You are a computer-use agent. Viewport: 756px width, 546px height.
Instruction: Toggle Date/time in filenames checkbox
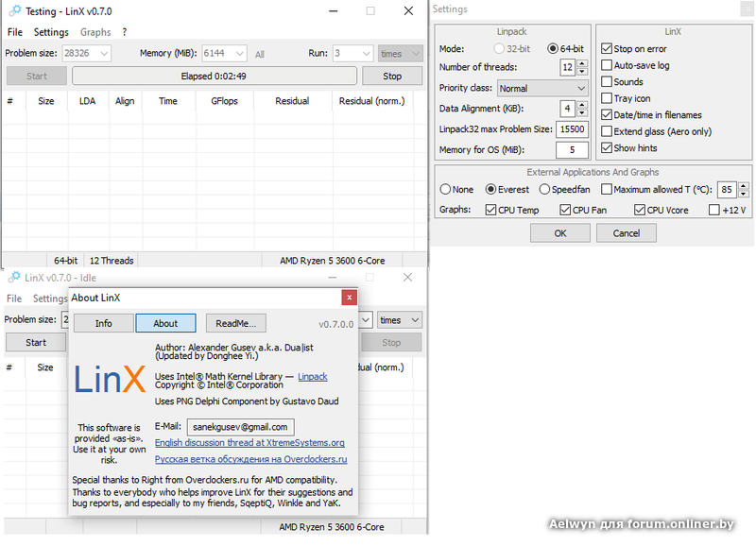click(x=607, y=114)
